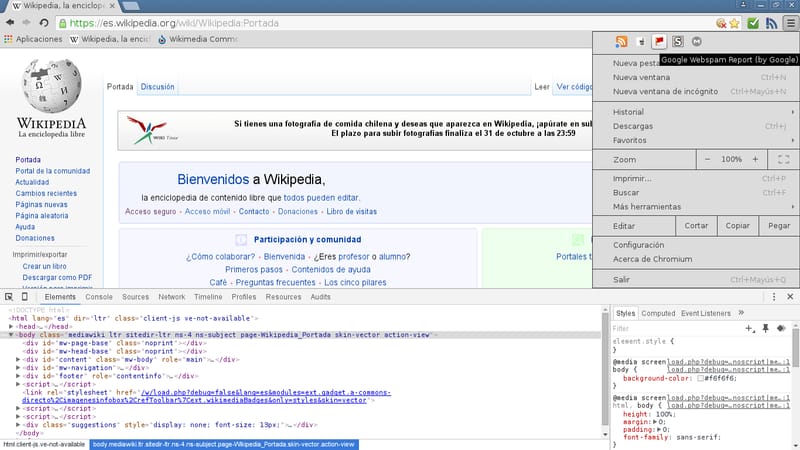Collapse the body element node
The image size is (800, 450).
click(11, 335)
